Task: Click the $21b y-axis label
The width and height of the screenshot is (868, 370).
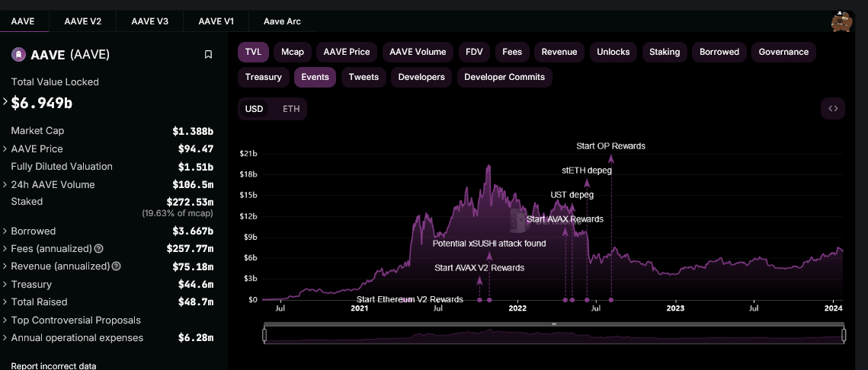Action: tap(248, 153)
